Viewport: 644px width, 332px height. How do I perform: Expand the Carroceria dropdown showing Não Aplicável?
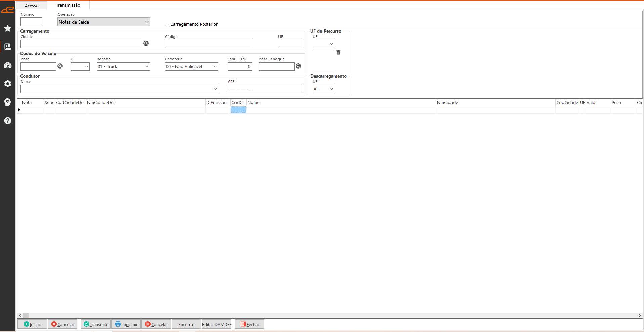click(x=191, y=67)
